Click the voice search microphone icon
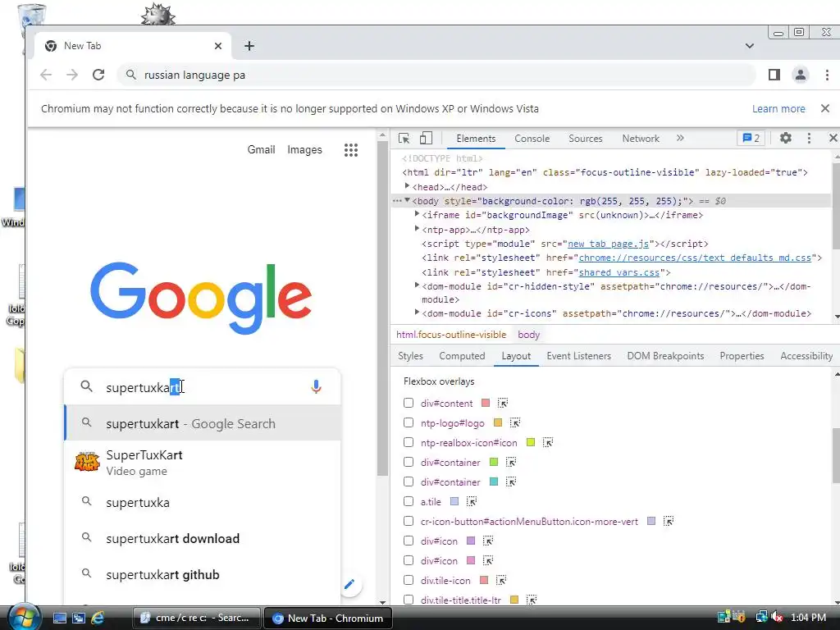The height and width of the screenshot is (630, 840). tap(316, 386)
